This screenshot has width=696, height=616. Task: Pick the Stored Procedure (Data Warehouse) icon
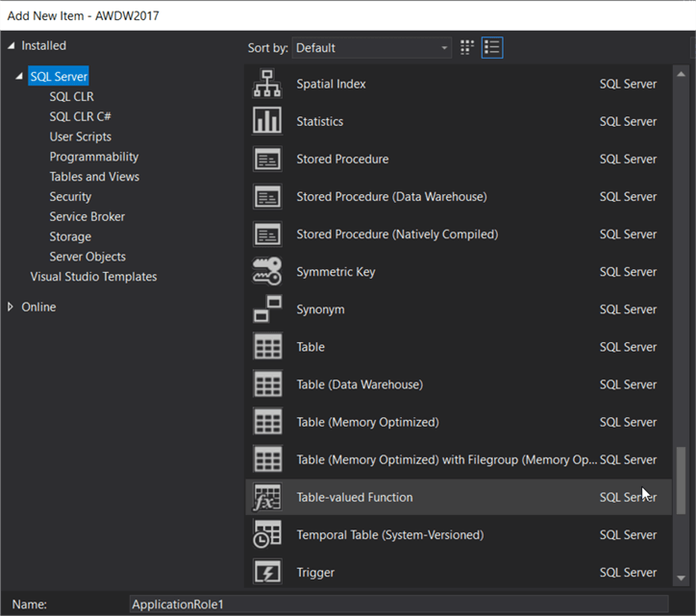click(x=267, y=197)
